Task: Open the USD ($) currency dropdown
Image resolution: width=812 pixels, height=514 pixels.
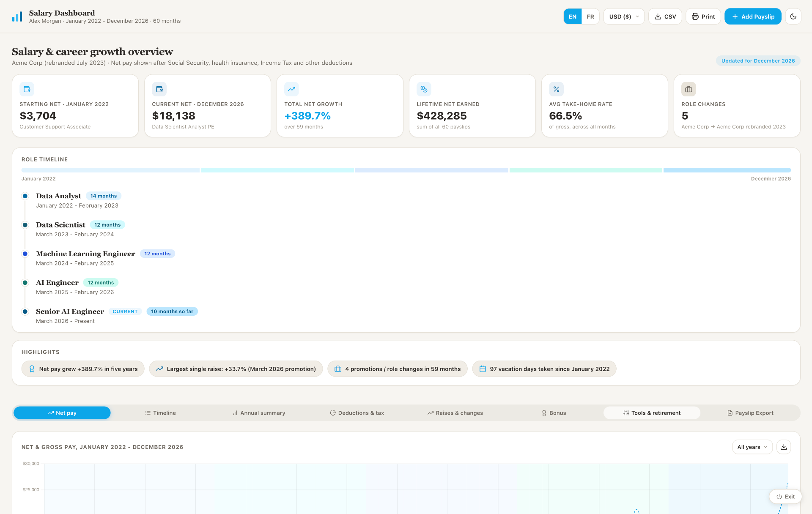Action: click(624, 16)
